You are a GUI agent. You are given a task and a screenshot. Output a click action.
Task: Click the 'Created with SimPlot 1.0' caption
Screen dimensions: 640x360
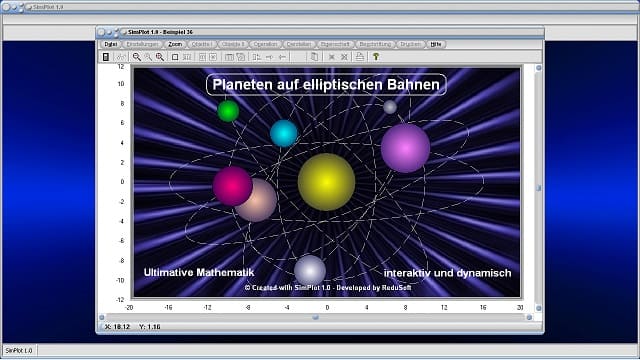(x=328, y=288)
